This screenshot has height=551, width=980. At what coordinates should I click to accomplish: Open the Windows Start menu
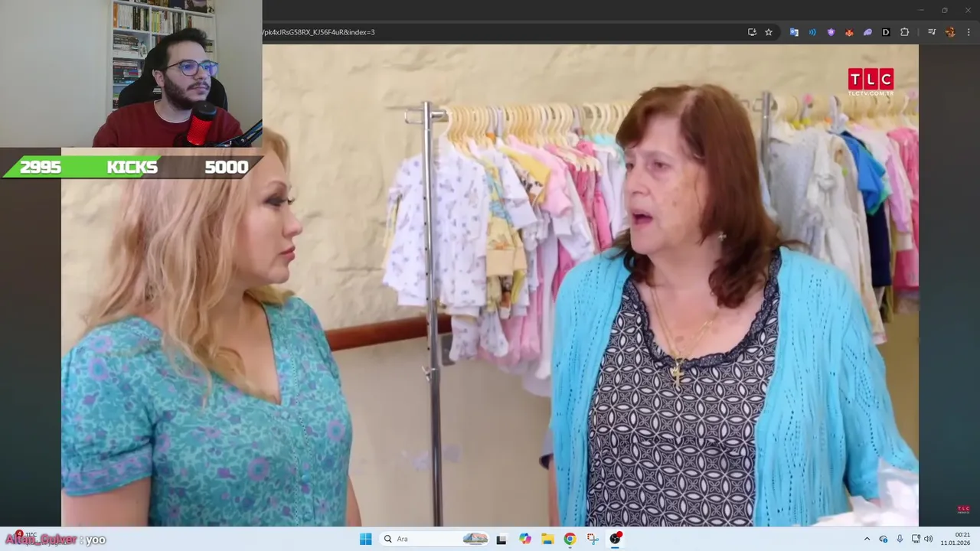pyautogui.click(x=366, y=539)
